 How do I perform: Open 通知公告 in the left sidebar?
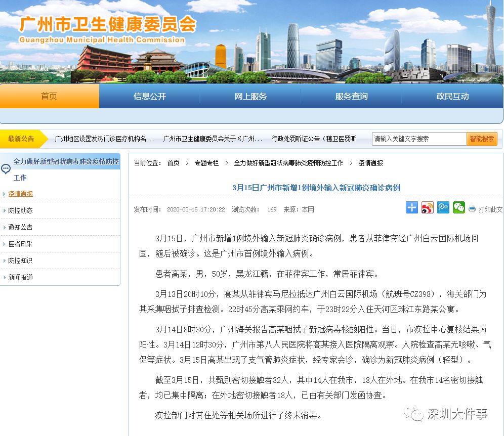(x=21, y=227)
